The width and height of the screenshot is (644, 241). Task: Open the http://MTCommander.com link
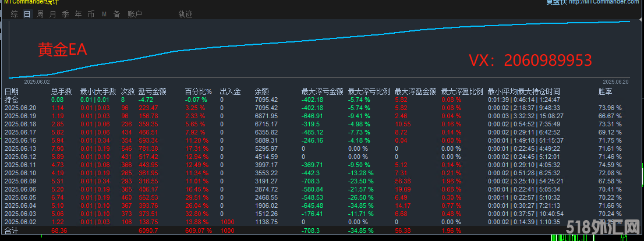(604, 2)
